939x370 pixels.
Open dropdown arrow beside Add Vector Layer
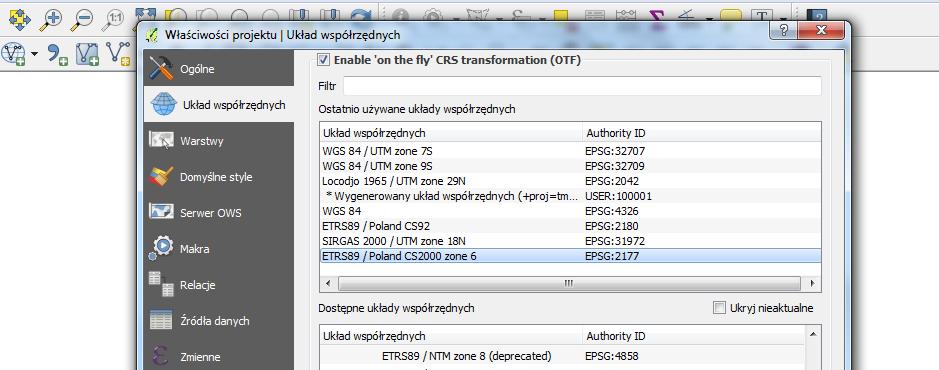(x=34, y=54)
